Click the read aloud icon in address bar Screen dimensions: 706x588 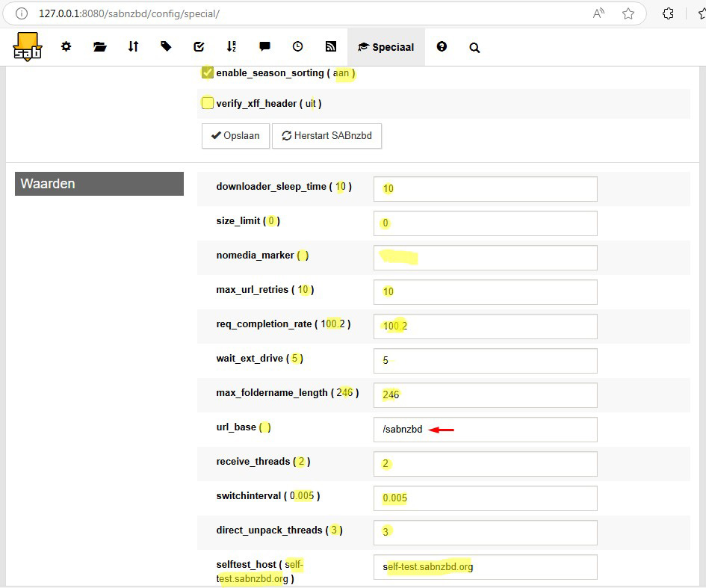tap(598, 13)
